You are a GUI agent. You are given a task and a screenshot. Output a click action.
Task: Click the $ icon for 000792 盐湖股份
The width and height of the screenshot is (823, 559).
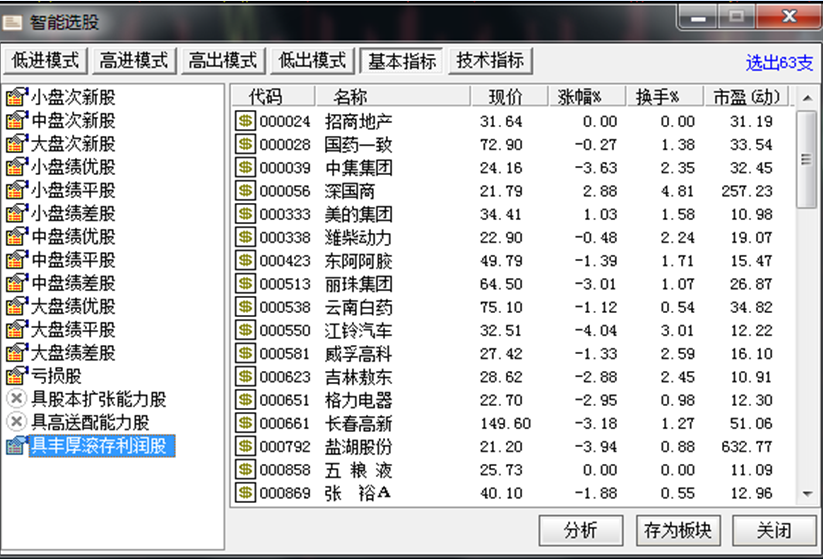[x=245, y=447]
